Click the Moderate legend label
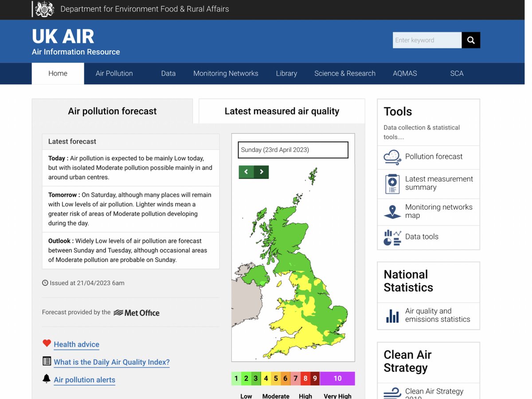Viewport: 532px width, 399px height. click(276, 396)
